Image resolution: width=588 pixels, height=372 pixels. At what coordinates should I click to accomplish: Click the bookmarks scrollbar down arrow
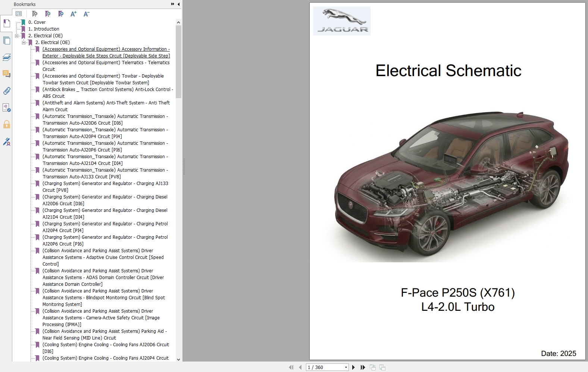(x=178, y=359)
